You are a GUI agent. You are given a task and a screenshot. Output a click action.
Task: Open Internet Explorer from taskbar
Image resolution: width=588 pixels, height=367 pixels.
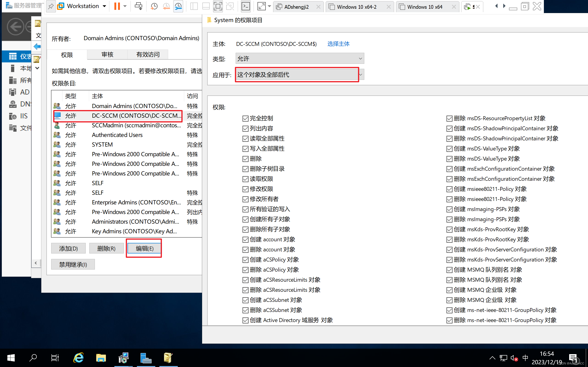78,358
